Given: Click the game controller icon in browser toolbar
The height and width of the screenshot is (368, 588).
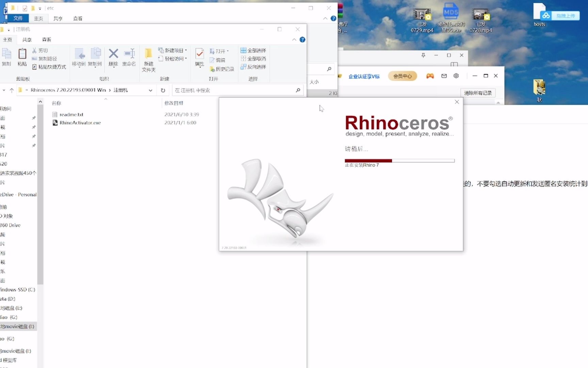Looking at the screenshot, I should 430,76.
